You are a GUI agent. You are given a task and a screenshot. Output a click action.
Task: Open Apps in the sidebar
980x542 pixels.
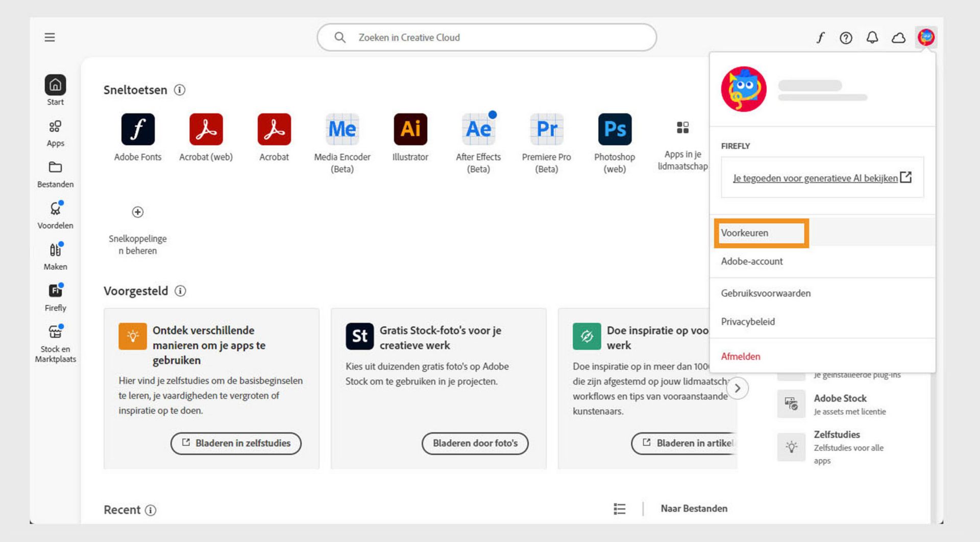(x=55, y=133)
